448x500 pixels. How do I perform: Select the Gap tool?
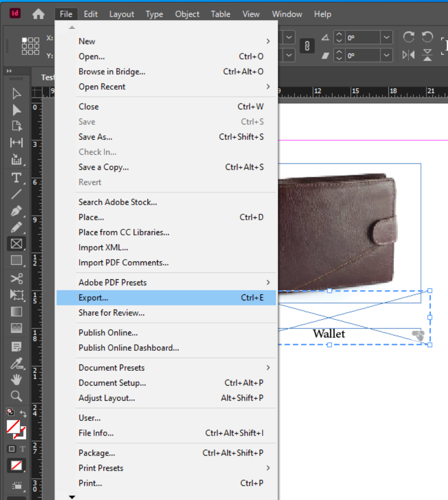click(x=16, y=142)
